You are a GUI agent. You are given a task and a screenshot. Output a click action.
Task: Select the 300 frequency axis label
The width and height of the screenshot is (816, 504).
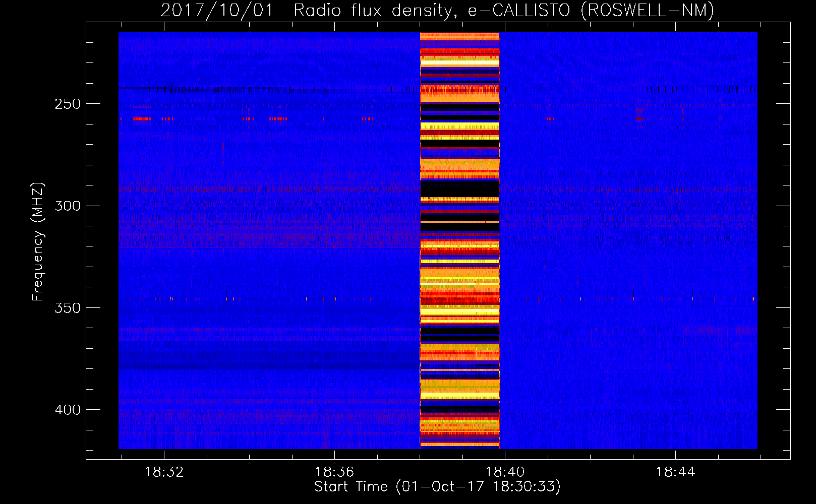point(67,206)
